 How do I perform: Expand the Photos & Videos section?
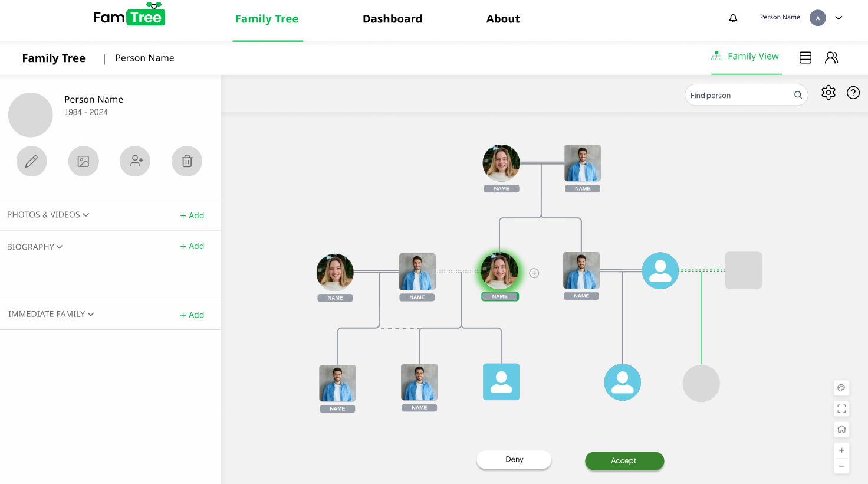click(48, 215)
